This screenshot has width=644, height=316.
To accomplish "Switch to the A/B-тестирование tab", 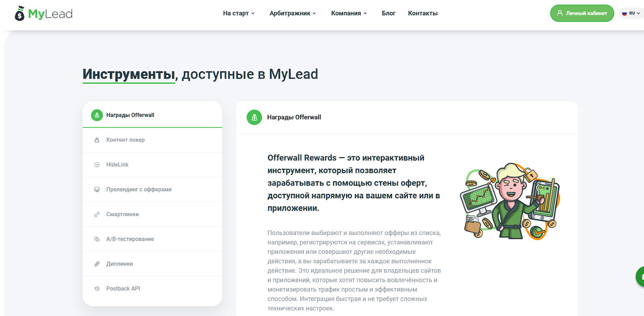I will [x=152, y=239].
